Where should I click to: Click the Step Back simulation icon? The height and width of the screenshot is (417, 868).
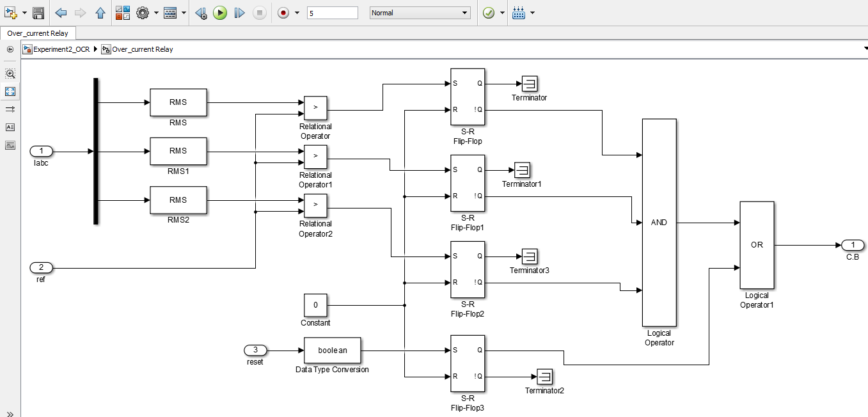coord(201,13)
